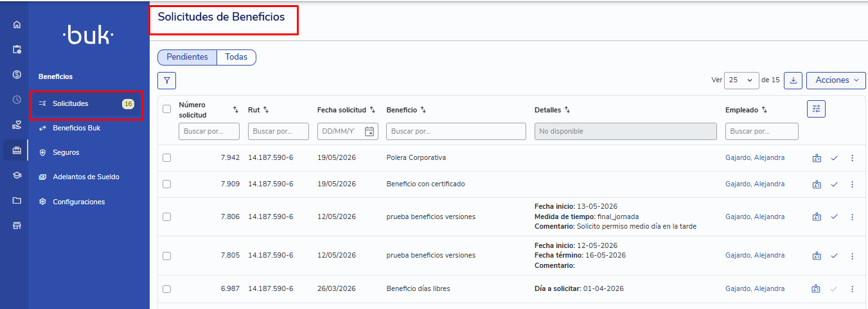Open the calendar icon in Fecha solicitud
The image size is (868, 309).
tap(369, 131)
